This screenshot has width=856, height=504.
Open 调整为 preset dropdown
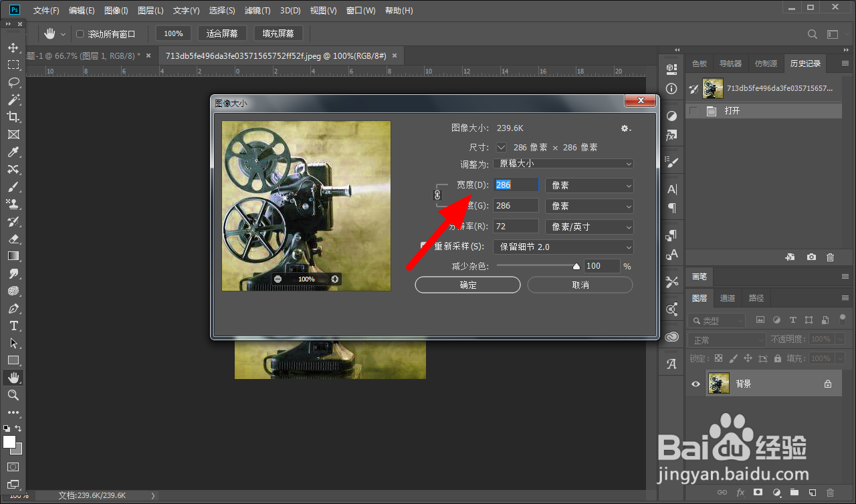coord(563,164)
